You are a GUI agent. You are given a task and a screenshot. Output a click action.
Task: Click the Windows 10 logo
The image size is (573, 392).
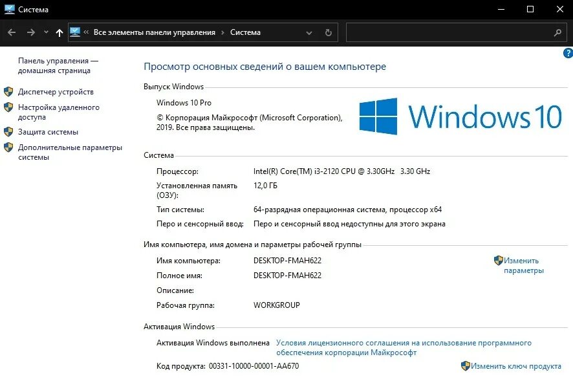pos(460,116)
